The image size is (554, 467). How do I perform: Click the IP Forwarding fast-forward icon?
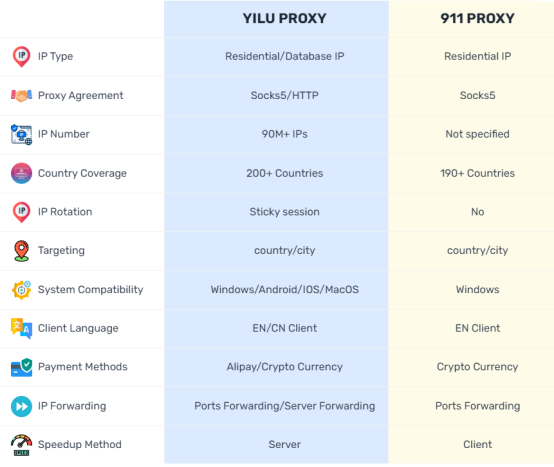(21, 406)
